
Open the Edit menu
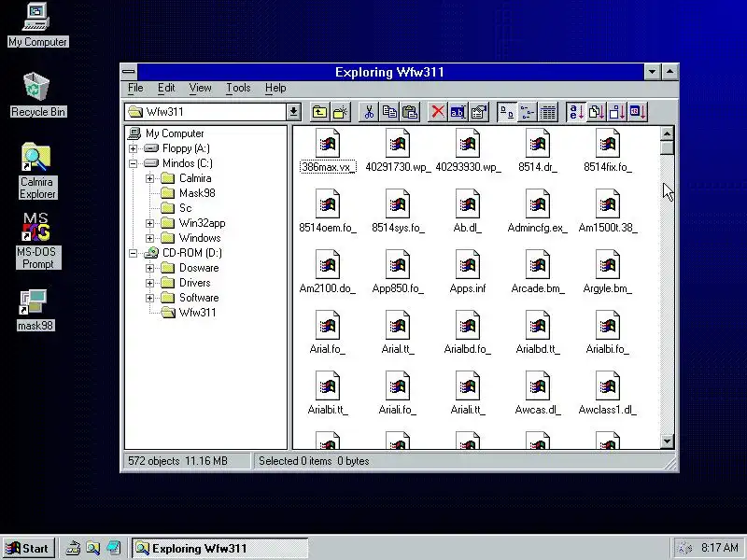tap(166, 88)
